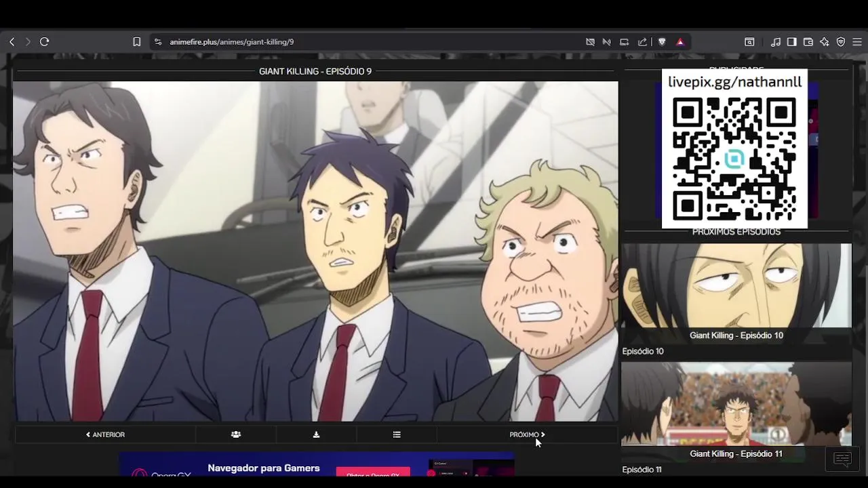The width and height of the screenshot is (868, 488).
Task: Open Giant Killing - Episódio 11 thumbnail
Action: [x=736, y=411]
